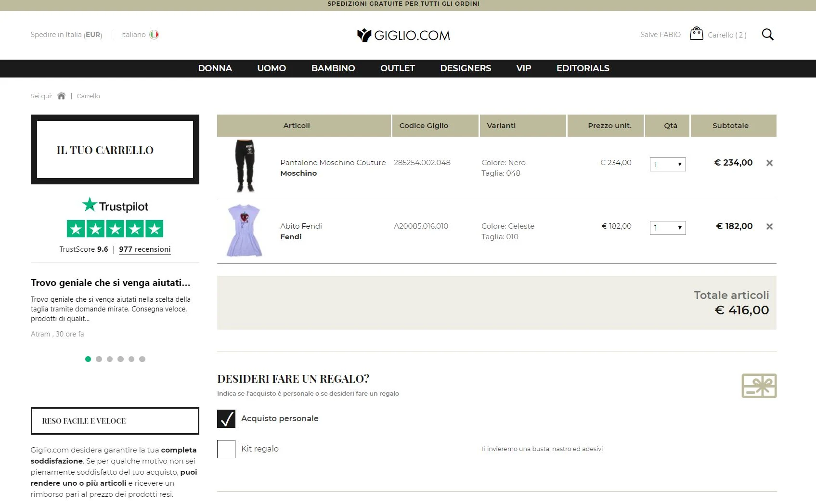Select the second review carousel dot

click(x=99, y=359)
